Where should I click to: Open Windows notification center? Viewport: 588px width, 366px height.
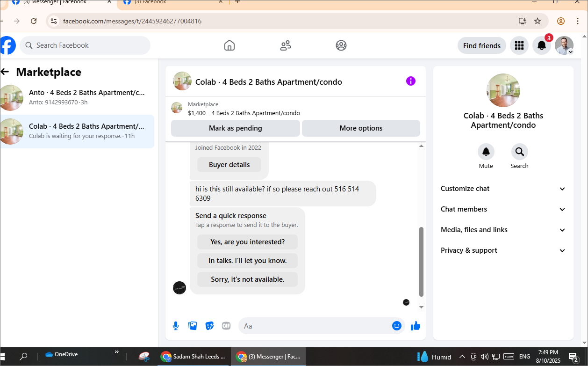[x=574, y=358]
